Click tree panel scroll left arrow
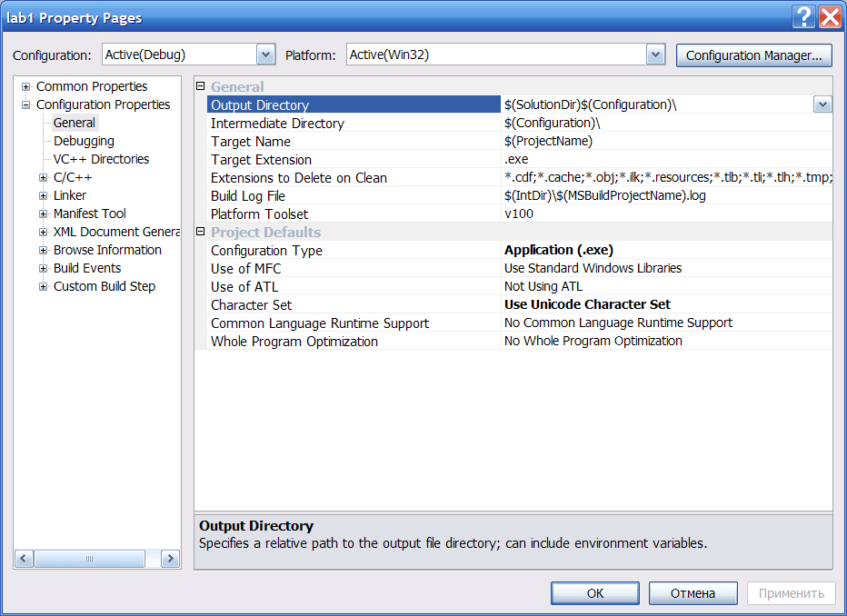847x616 pixels. pyautogui.click(x=24, y=558)
